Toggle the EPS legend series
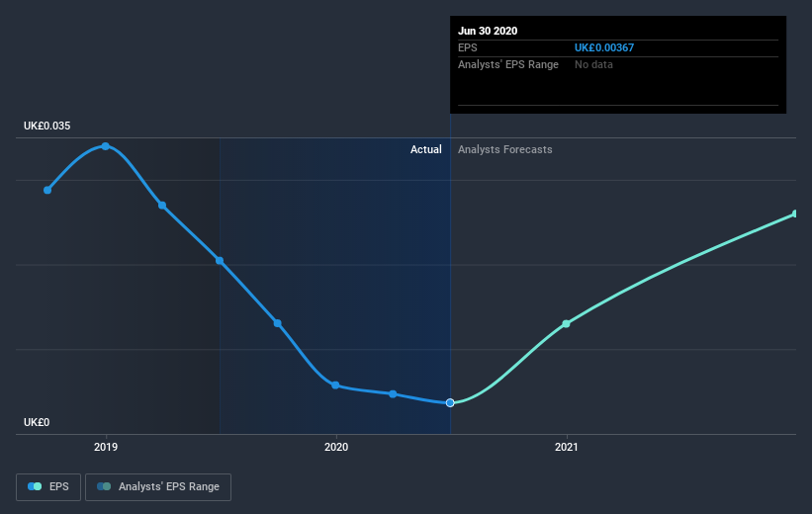Screen dimensions: 812x514 [x=48, y=487]
